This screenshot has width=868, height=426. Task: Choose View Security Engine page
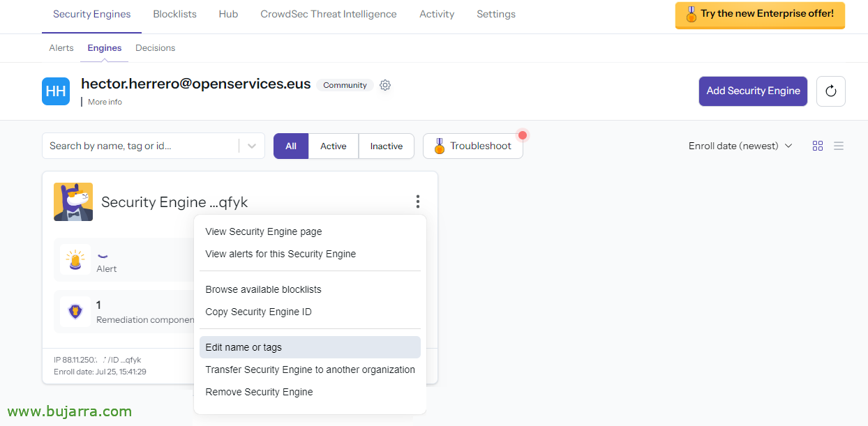tap(310, 231)
